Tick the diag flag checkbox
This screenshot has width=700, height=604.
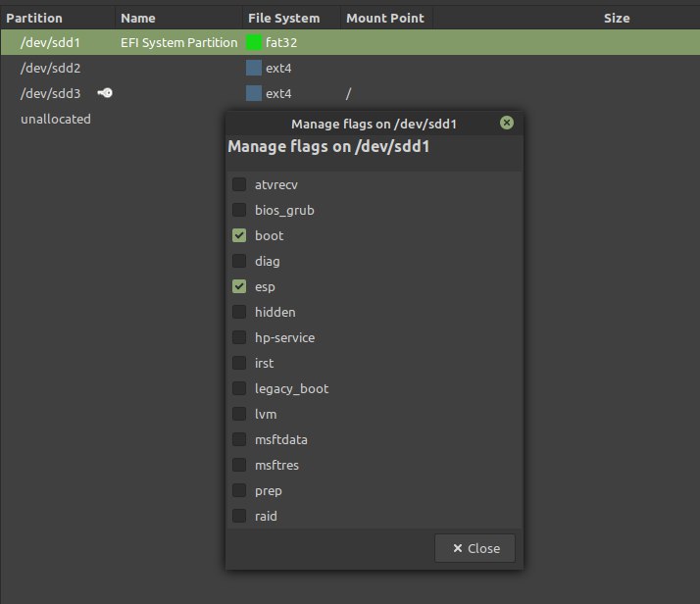point(239,261)
